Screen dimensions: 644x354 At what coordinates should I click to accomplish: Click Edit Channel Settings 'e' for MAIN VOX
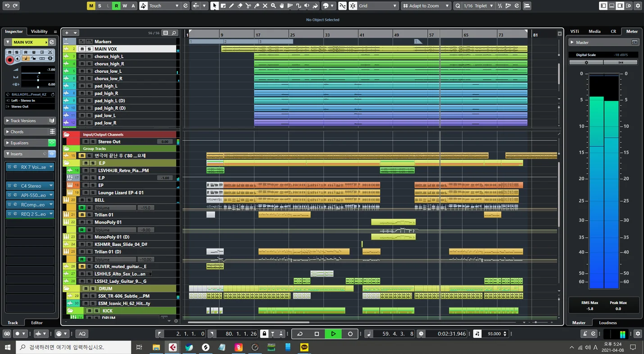tap(52, 42)
